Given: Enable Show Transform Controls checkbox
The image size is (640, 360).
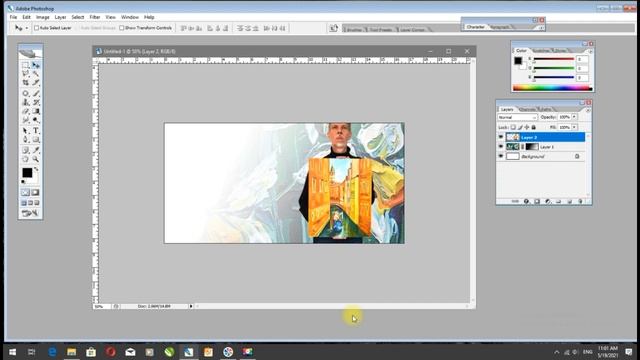Looking at the screenshot, I should click(121, 28).
